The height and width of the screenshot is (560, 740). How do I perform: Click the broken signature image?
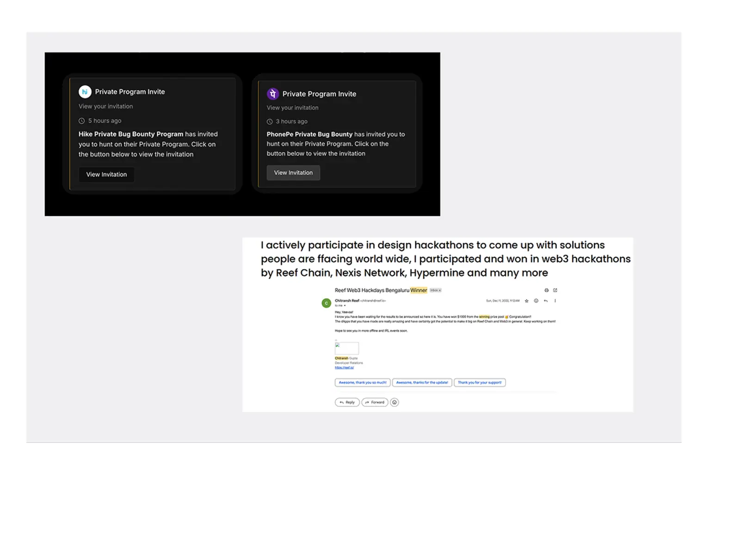[347, 348]
